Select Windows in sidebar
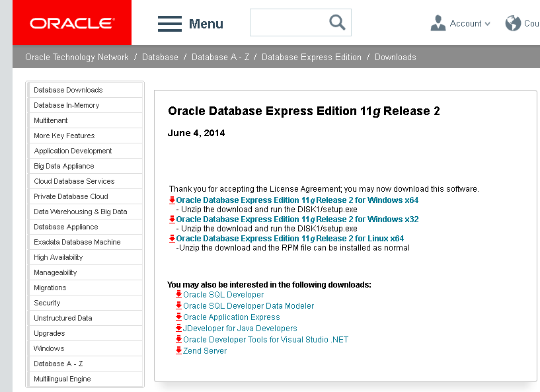The image size is (540, 392). pyautogui.click(x=86, y=348)
